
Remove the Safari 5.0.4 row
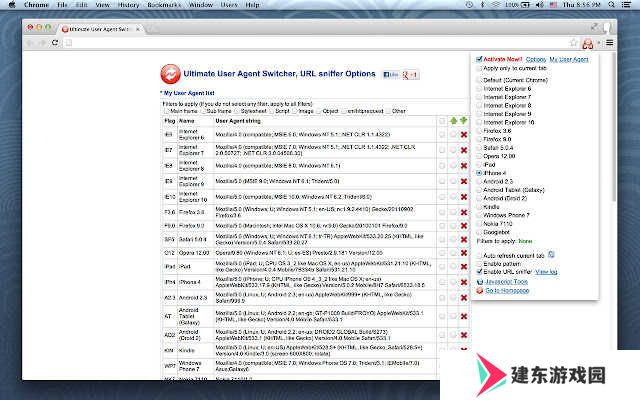(464, 240)
